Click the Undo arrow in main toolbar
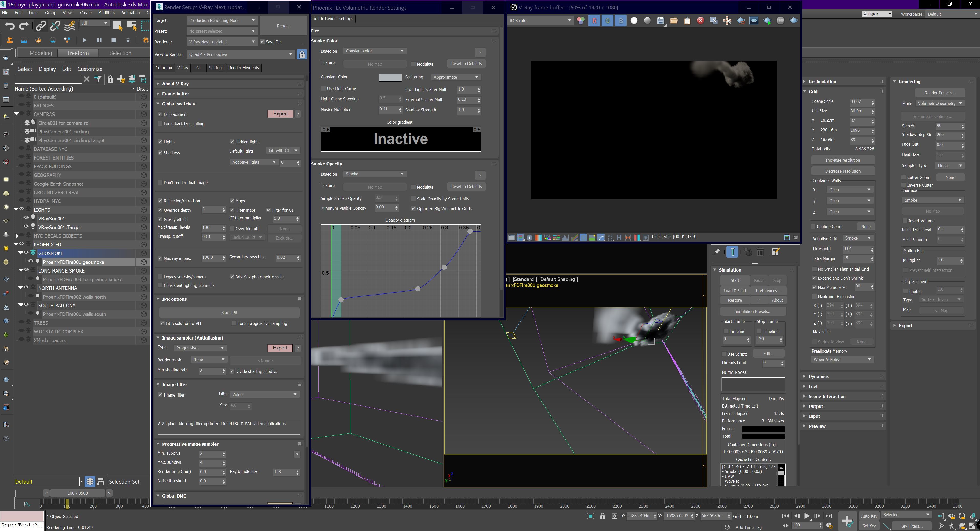The width and height of the screenshot is (980, 531). click(x=10, y=26)
